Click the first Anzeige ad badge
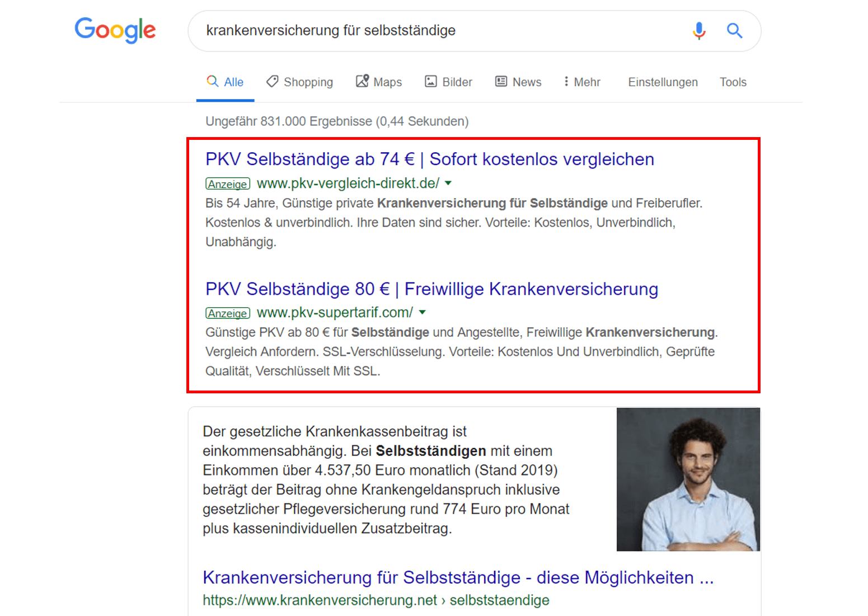 tap(228, 184)
